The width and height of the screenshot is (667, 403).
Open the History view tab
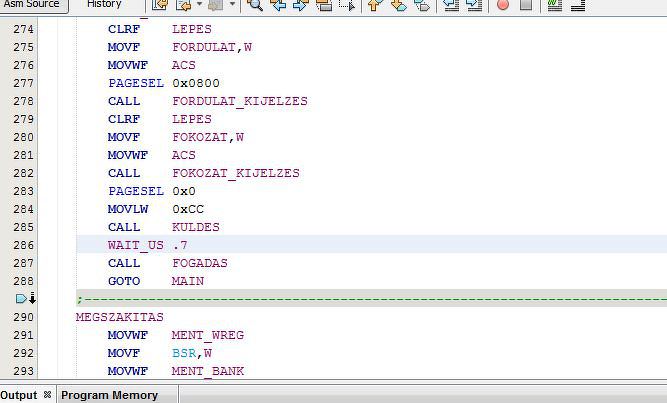pyautogui.click(x=104, y=5)
